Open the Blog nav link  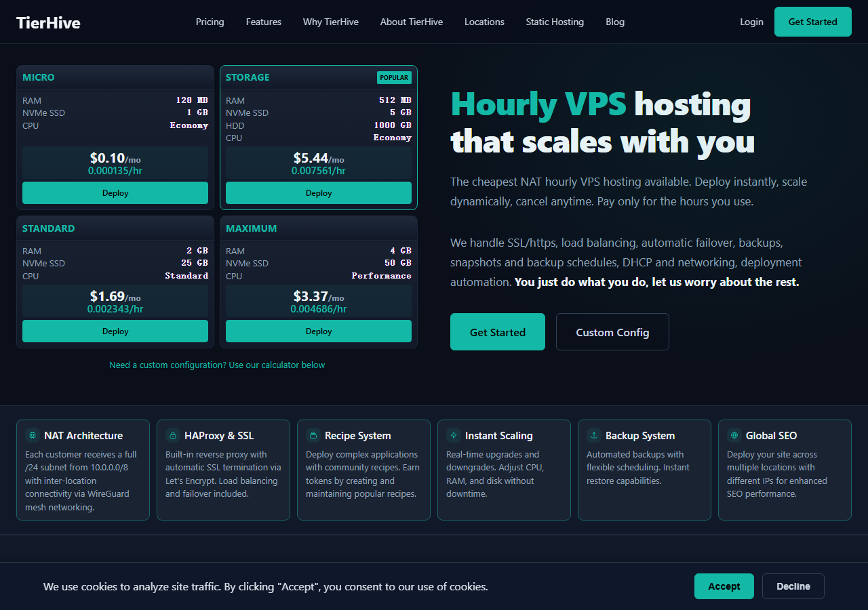615,22
